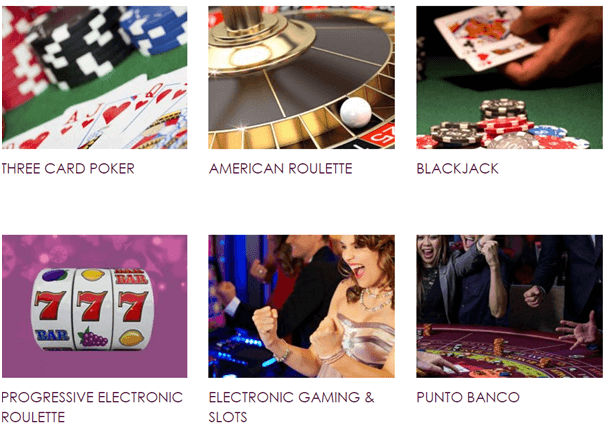Viewport: 605px width, 425px height.
Task: Click the AMERICAN ROULETTE title link
Action: point(281,169)
